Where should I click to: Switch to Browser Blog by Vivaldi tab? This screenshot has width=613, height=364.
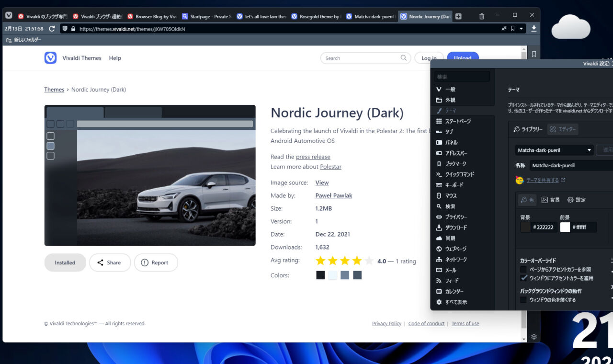click(152, 16)
